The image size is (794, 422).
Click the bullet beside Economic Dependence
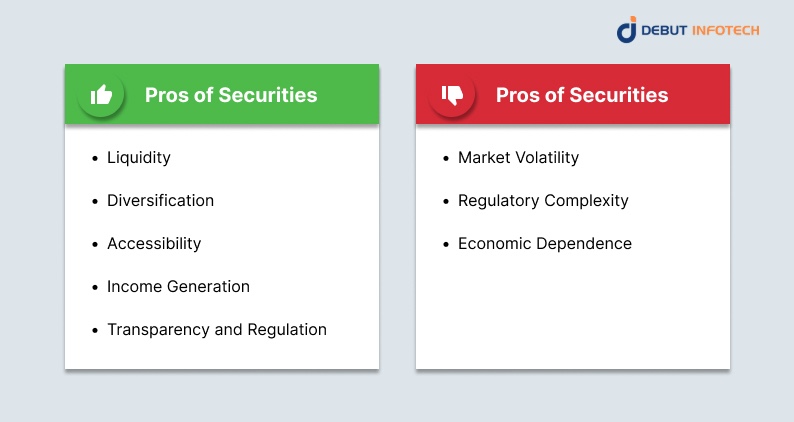tap(445, 244)
